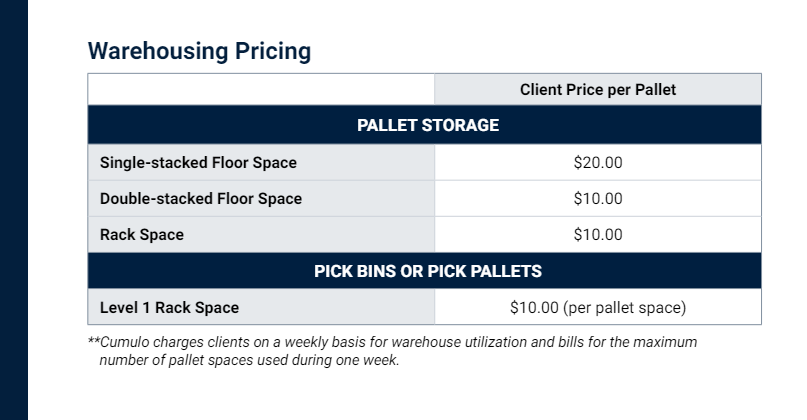This screenshot has height=420, width=807.
Task: Click the dark navy left sidebar strip
Action: [14, 210]
